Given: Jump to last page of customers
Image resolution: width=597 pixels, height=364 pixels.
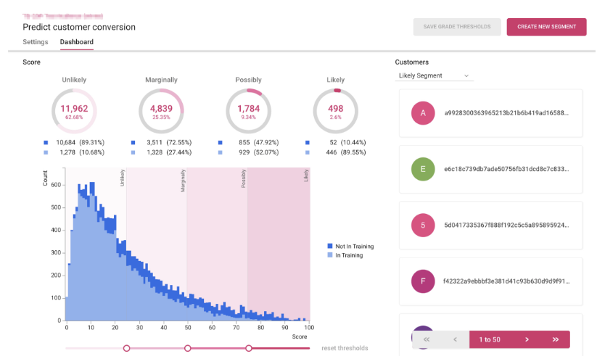Looking at the screenshot, I should [555, 339].
